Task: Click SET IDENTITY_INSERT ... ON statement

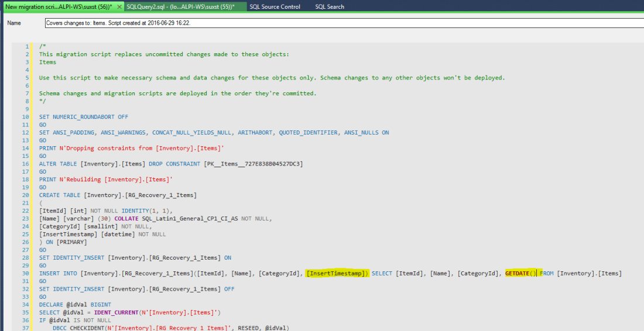Action: pyautogui.click(x=135, y=258)
